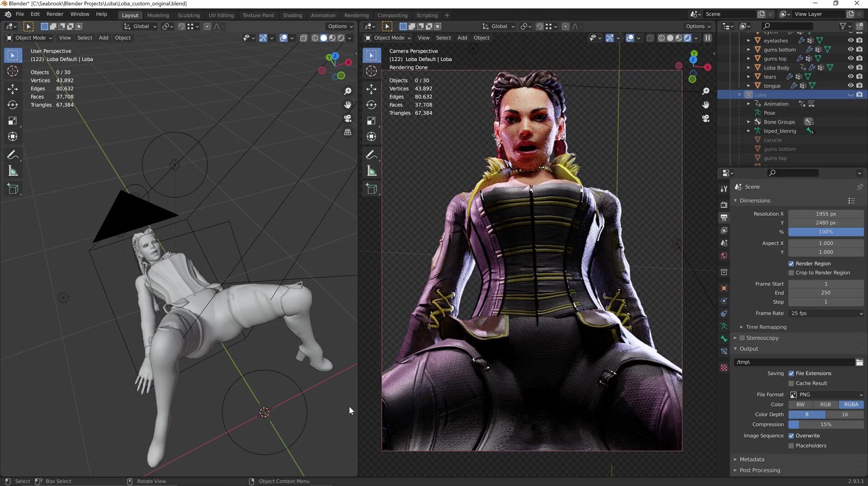Set Color Depth to 16

pos(844,415)
